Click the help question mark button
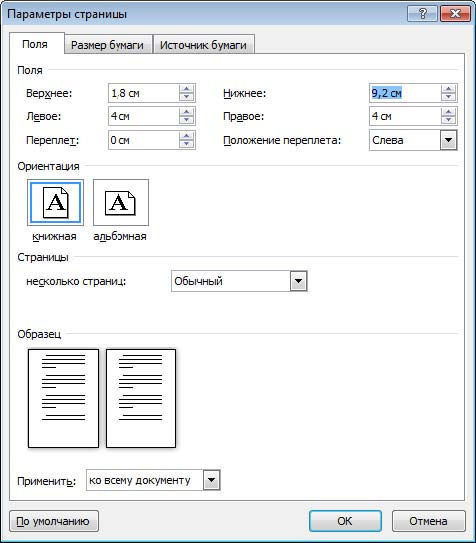This screenshot has height=543, width=476. 422,14
